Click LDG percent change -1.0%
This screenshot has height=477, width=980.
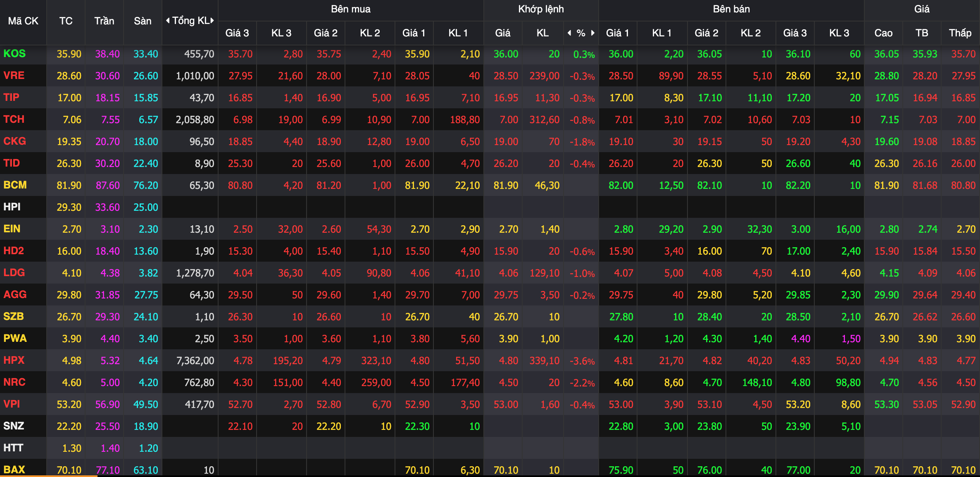[582, 274]
